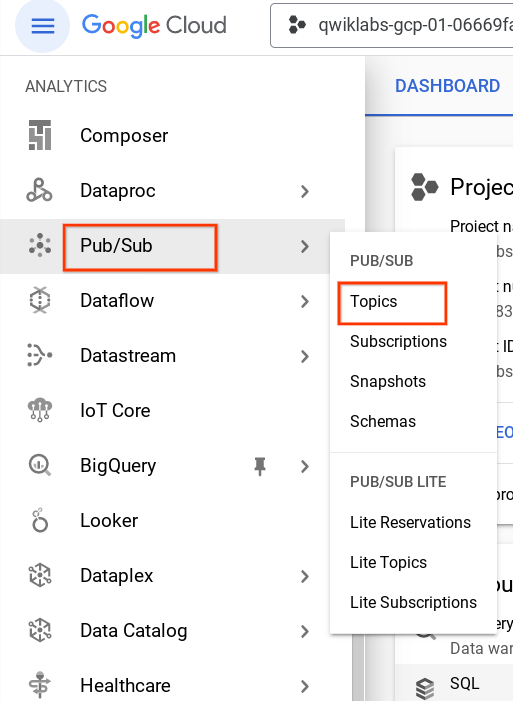The image size is (513, 701).
Task: Expand the Healthcare submenu chevron
Action: tap(305, 686)
